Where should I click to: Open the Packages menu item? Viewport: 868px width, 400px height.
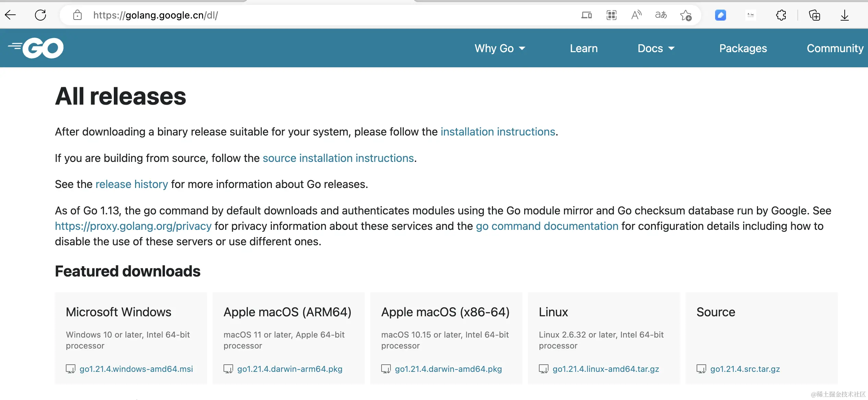click(743, 48)
